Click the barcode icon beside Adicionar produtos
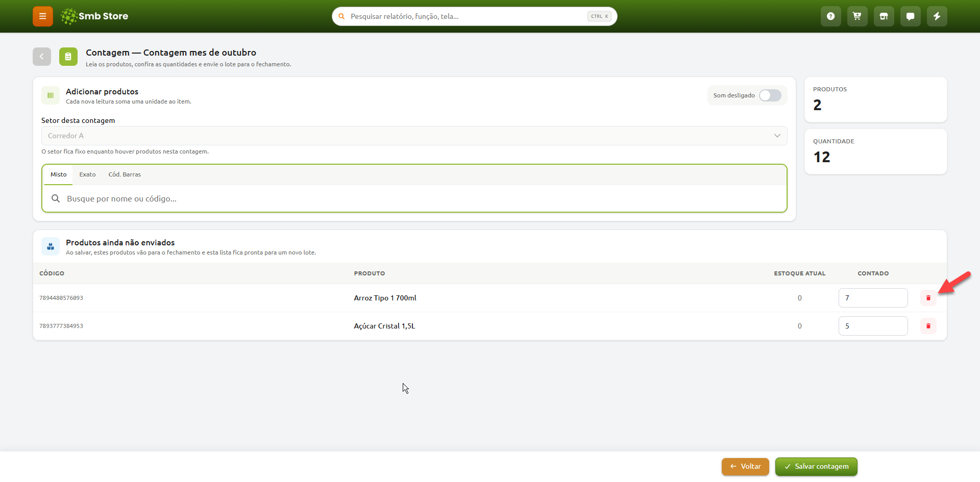Image resolution: width=980 pixels, height=482 pixels. pos(51,95)
